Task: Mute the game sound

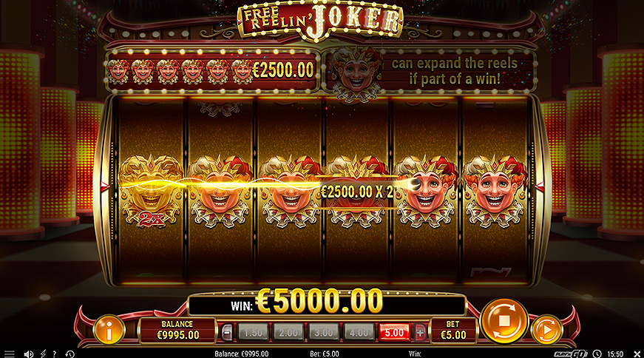Action: [x=28, y=354]
